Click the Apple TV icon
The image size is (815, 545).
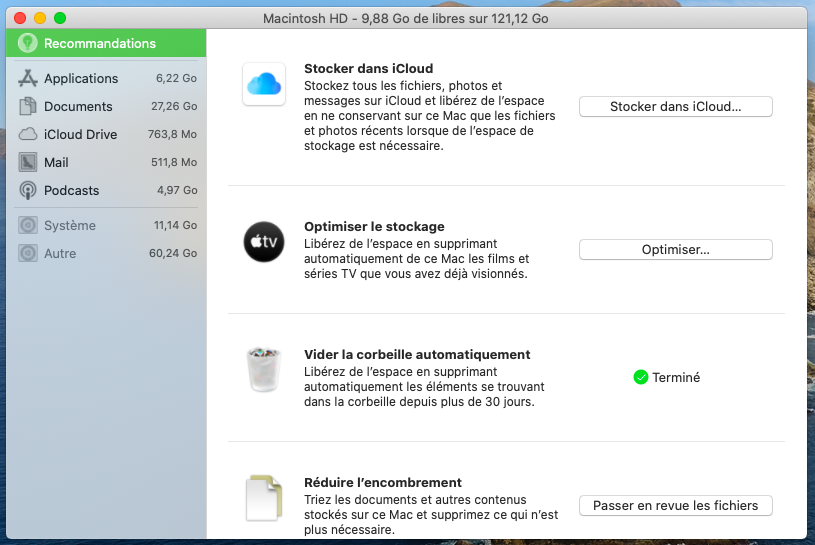[x=264, y=242]
